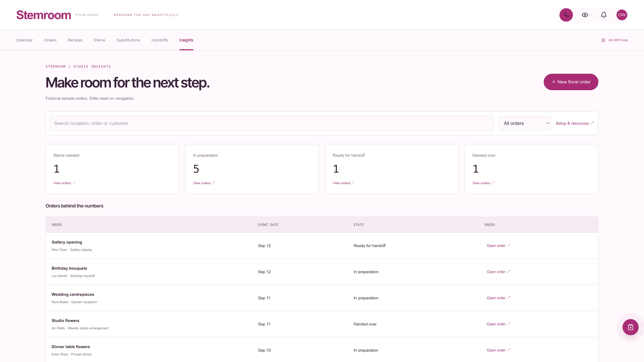Open notifications bell

click(604, 15)
